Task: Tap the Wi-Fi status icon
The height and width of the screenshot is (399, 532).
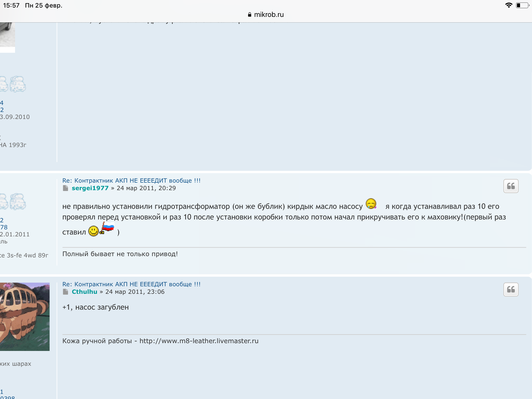Action: tap(508, 5)
